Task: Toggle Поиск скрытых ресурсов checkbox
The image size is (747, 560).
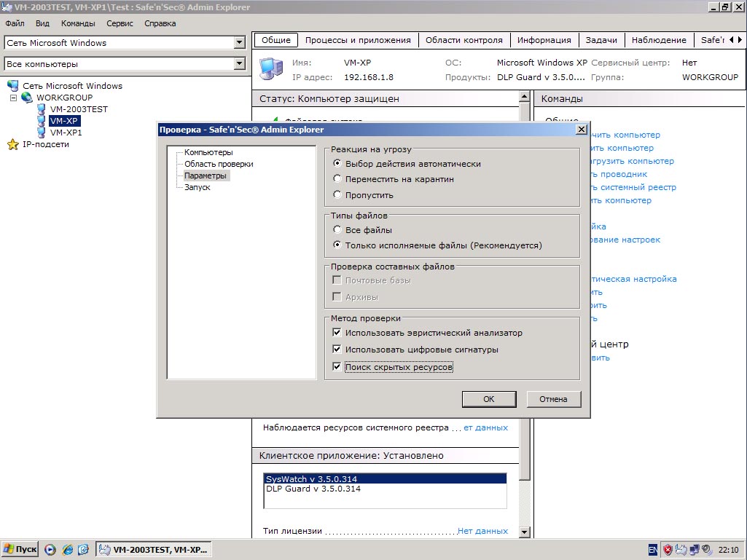Action: click(337, 367)
